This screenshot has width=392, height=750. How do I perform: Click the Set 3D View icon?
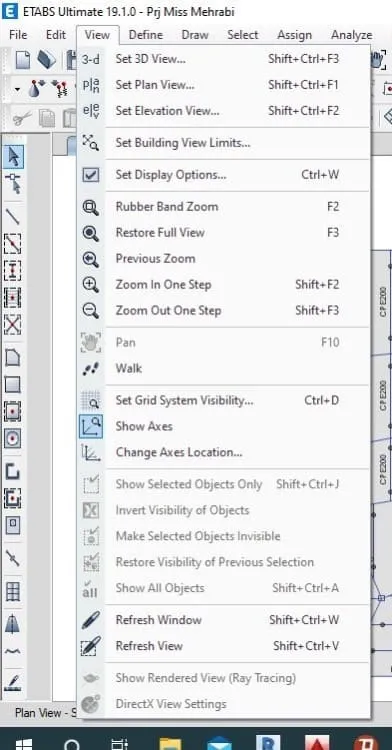click(x=90, y=59)
